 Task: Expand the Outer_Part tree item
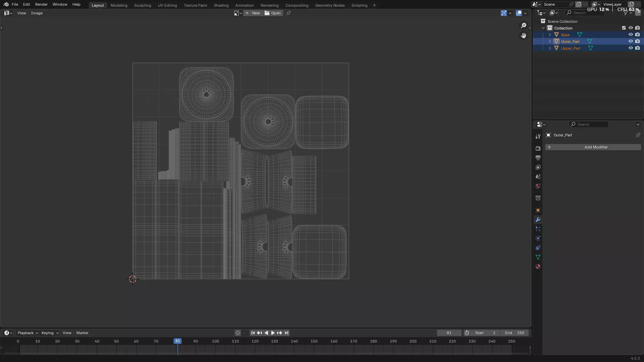550,42
